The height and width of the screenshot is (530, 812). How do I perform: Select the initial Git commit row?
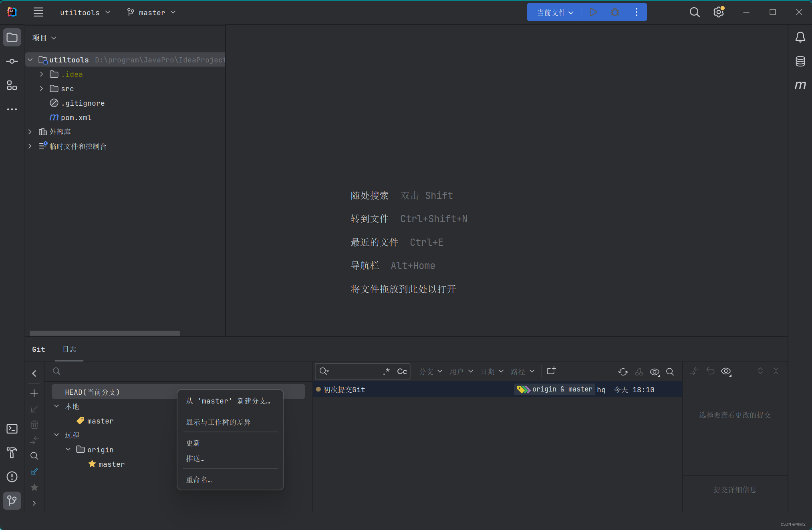pyautogui.click(x=497, y=389)
